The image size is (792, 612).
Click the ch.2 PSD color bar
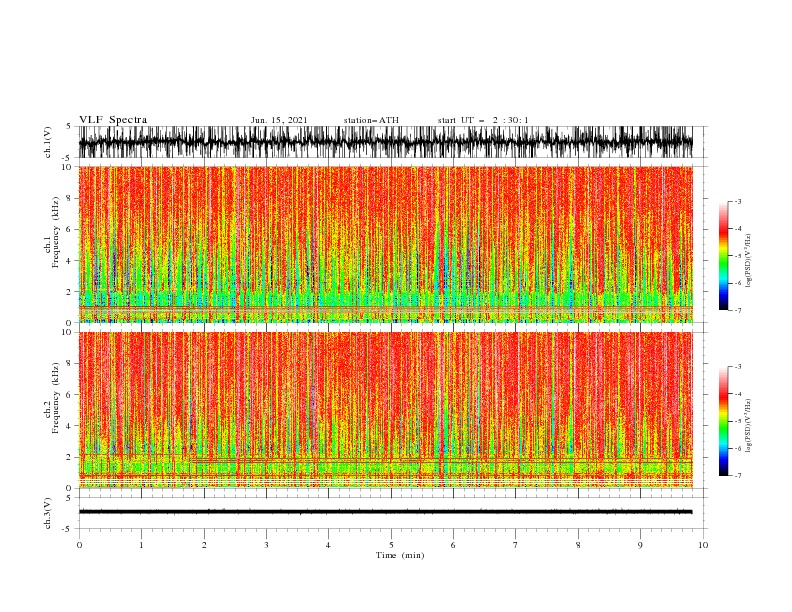coord(723,421)
